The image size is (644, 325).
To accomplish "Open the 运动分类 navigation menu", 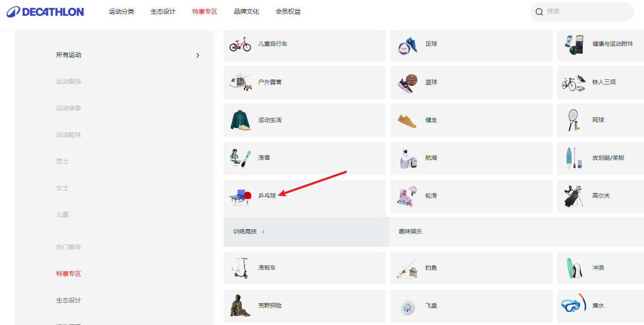I will [x=122, y=12].
